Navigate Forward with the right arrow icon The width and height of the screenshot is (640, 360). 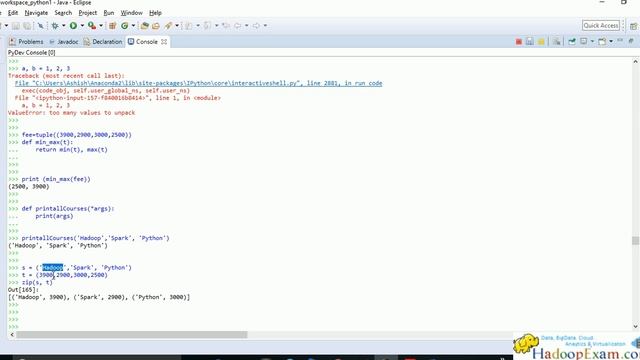point(256,26)
